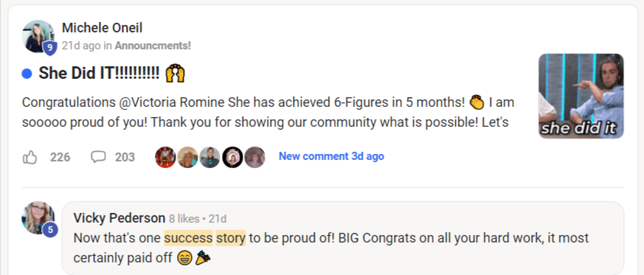Open the Vicky Pederson commenter name

[119, 218]
